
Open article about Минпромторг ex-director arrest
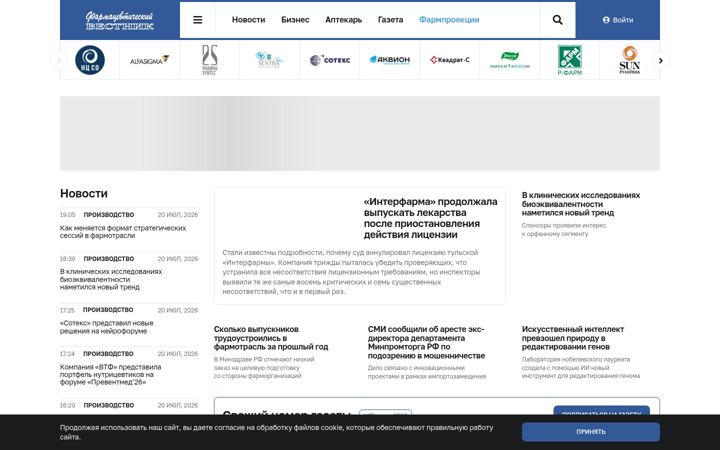tap(426, 342)
